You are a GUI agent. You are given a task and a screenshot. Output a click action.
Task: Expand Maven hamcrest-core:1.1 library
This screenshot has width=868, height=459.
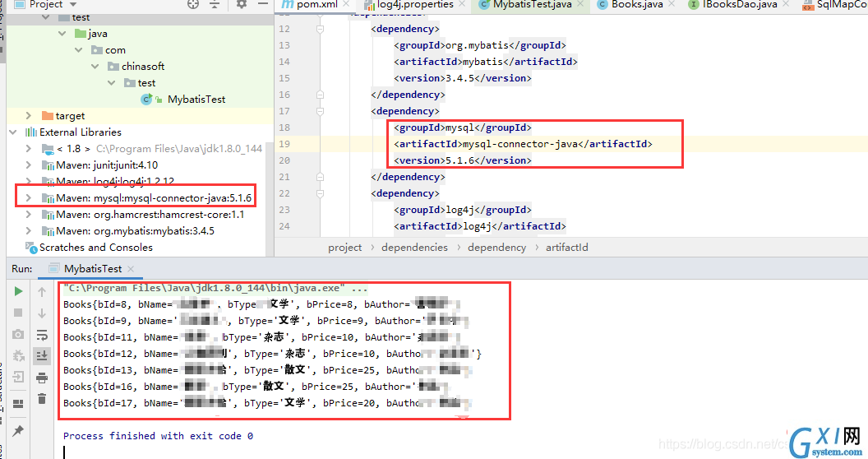pos(29,214)
